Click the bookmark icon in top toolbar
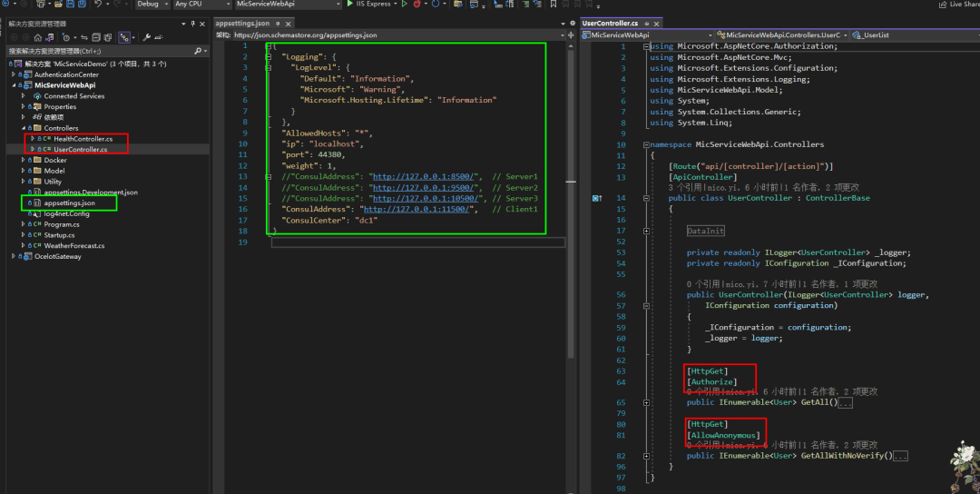 click(x=554, y=4)
